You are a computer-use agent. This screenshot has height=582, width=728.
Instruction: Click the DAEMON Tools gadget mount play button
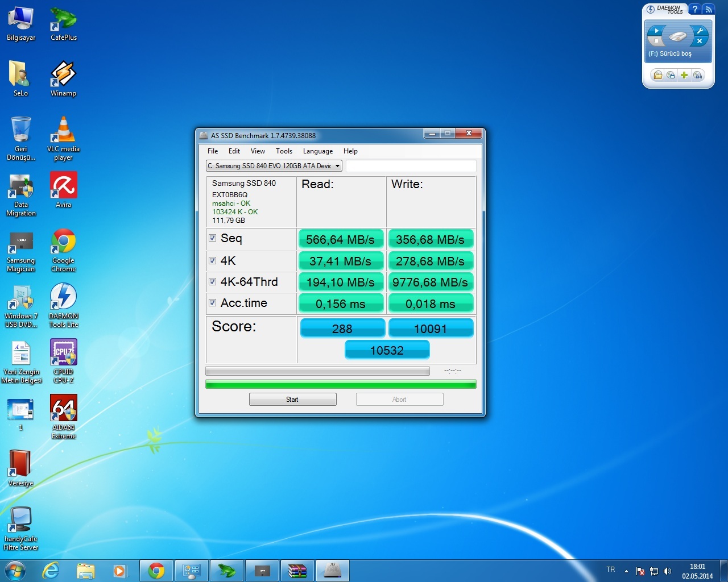pyautogui.click(x=656, y=31)
